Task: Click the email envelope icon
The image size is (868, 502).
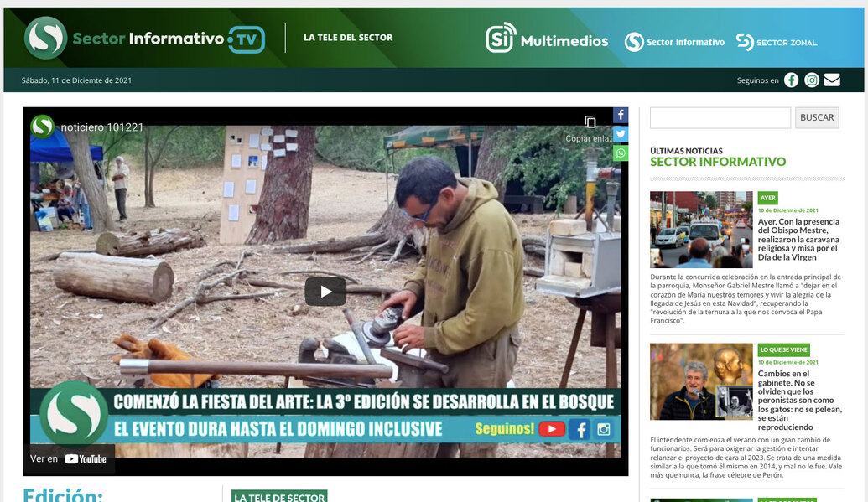Action: [832, 80]
